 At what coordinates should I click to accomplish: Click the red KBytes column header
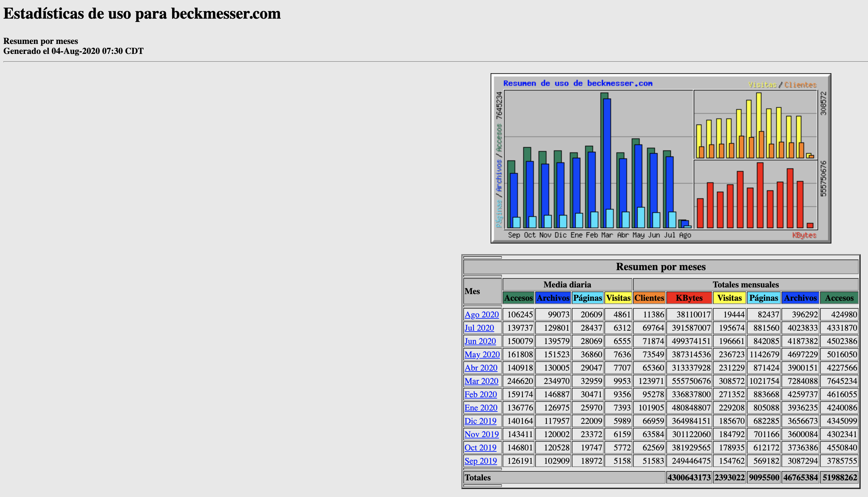(689, 298)
